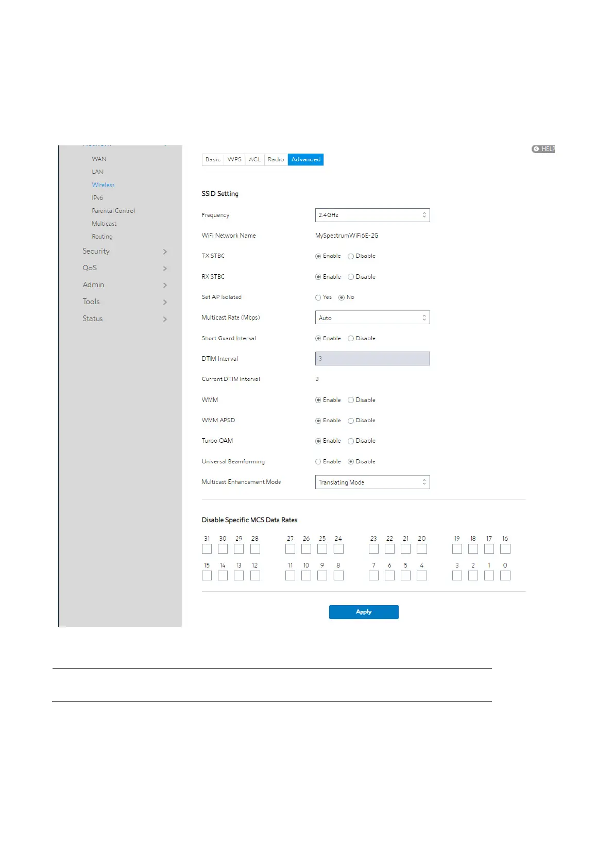Open the HELP panel button
613x868 pixels.
pyautogui.click(x=543, y=149)
